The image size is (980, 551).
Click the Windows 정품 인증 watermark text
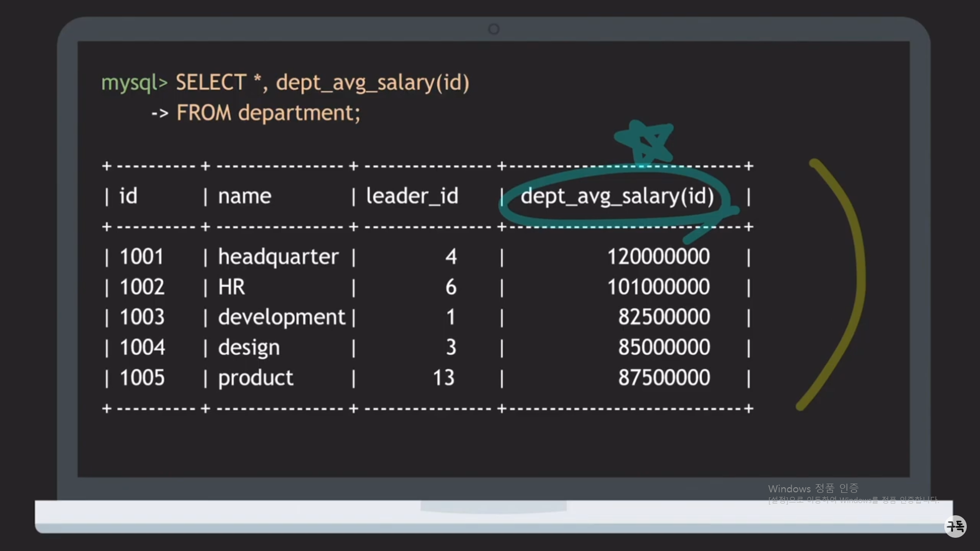pos(813,489)
